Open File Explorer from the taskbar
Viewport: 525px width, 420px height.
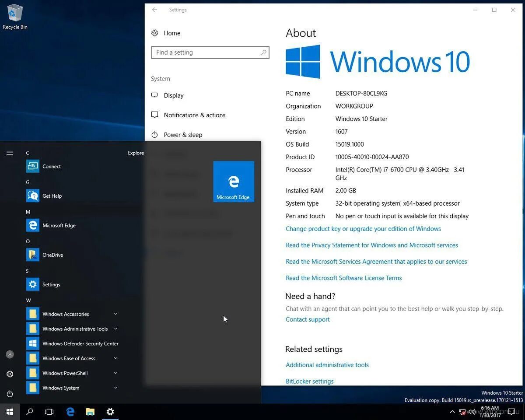[x=90, y=412]
